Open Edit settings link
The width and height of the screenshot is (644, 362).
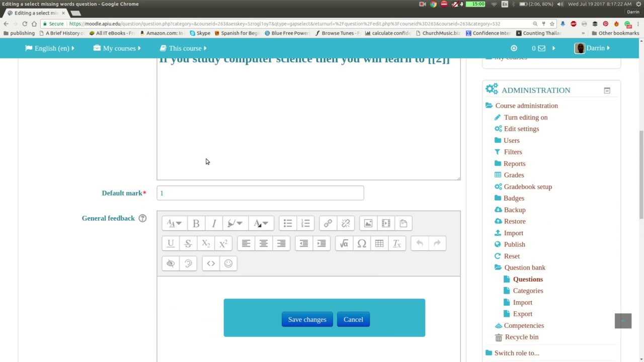tap(521, 129)
